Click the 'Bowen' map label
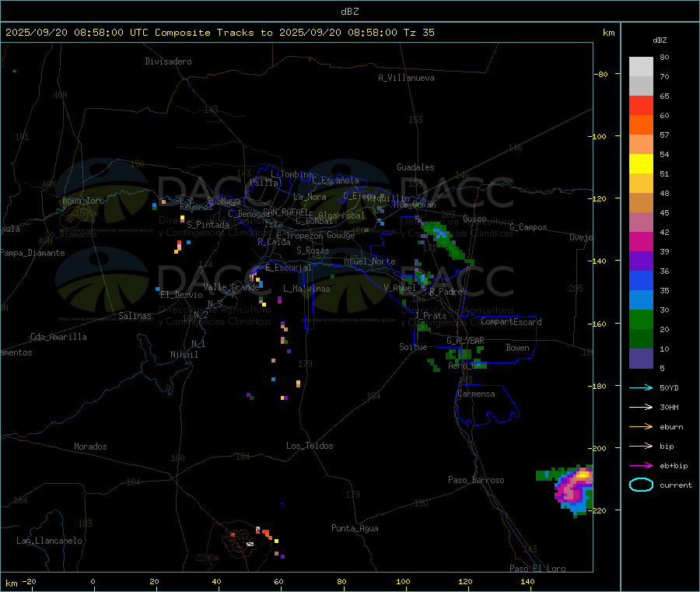Viewport: 700px width, 592px height. click(x=517, y=348)
